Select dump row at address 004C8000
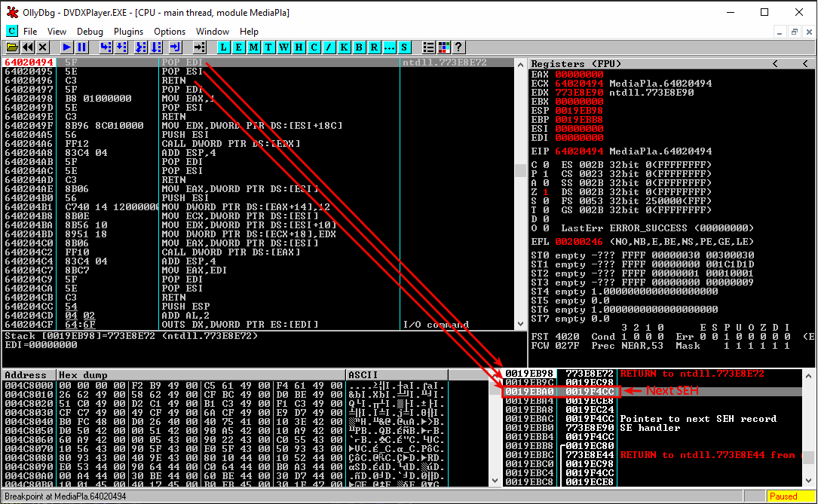This screenshot has width=818, height=504. tap(226, 386)
